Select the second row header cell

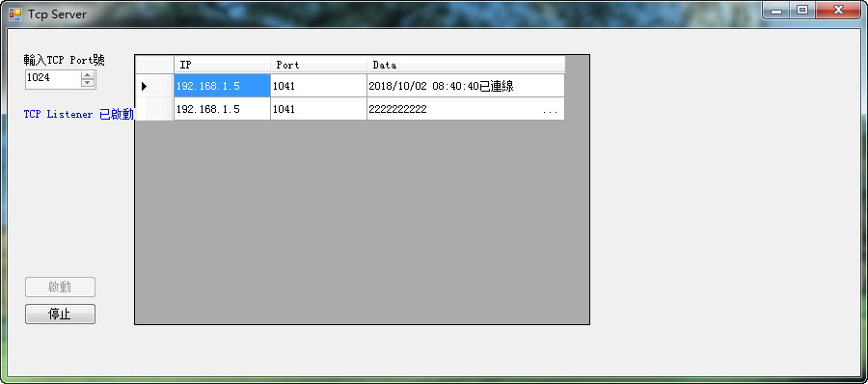pyautogui.click(x=155, y=109)
